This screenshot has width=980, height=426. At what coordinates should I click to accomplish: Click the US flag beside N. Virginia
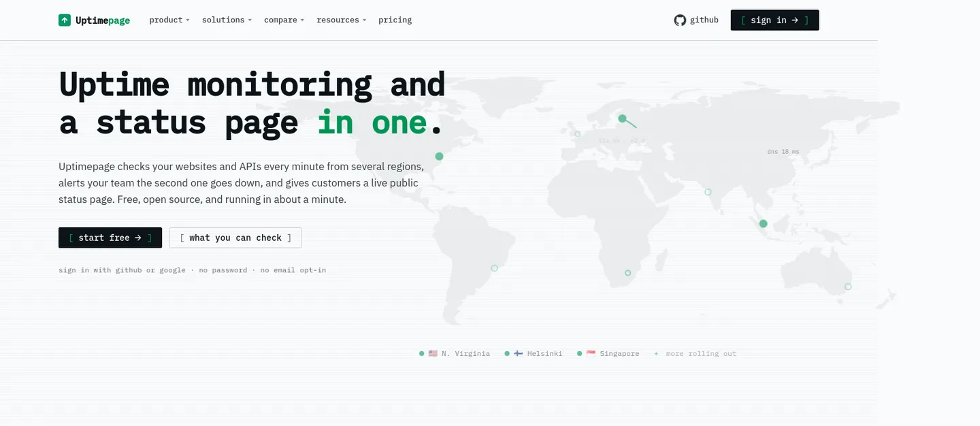(x=433, y=353)
